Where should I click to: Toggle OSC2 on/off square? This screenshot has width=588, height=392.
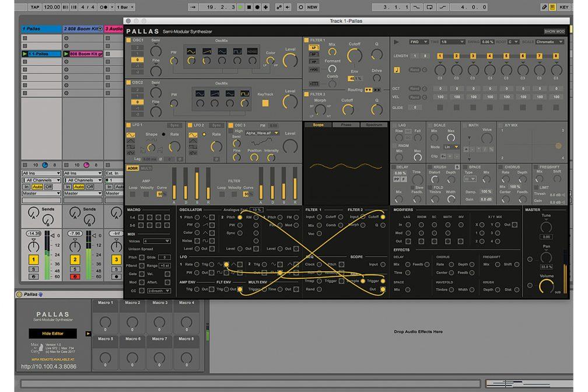tap(128, 82)
